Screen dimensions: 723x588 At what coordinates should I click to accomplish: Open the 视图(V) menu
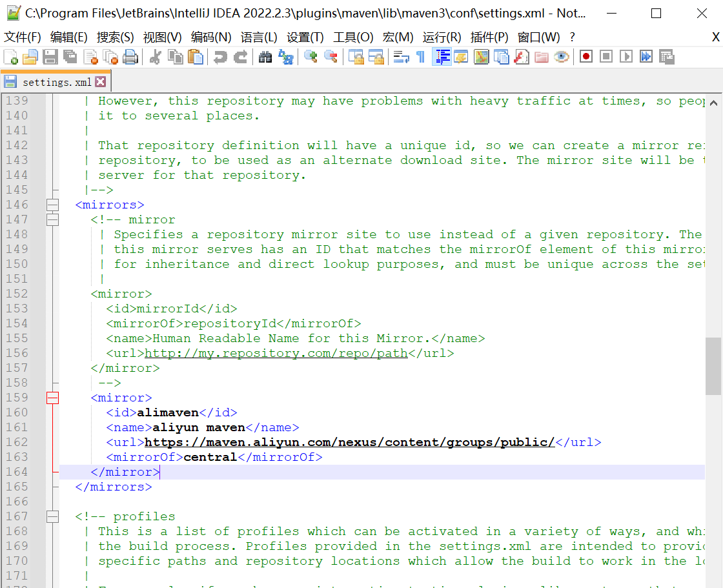(162, 37)
